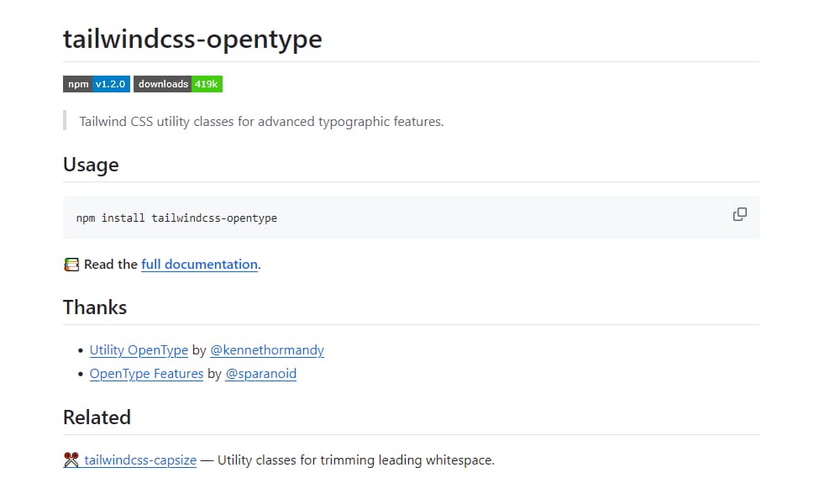The width and height of the screenshot is (840, 504).
Task: Open the full documentation link
Action: pyautogui.click(x=199, y=264)
